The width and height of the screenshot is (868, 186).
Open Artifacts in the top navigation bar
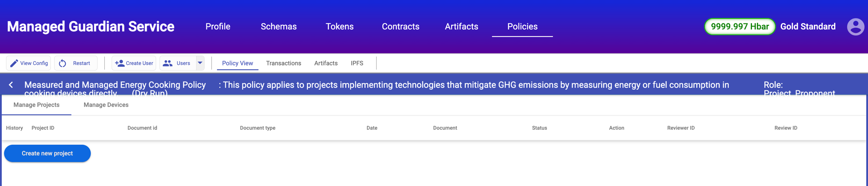[x=461, y=27]
